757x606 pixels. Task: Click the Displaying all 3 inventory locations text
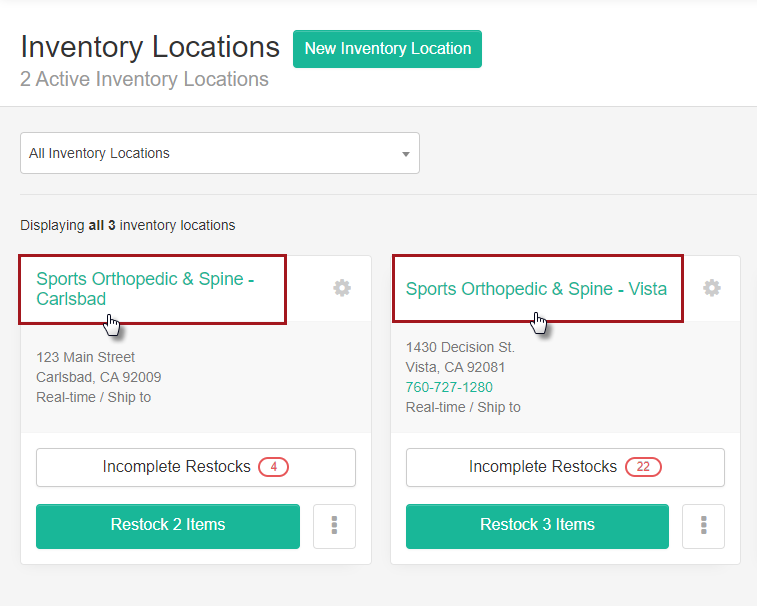coord(128,225)
